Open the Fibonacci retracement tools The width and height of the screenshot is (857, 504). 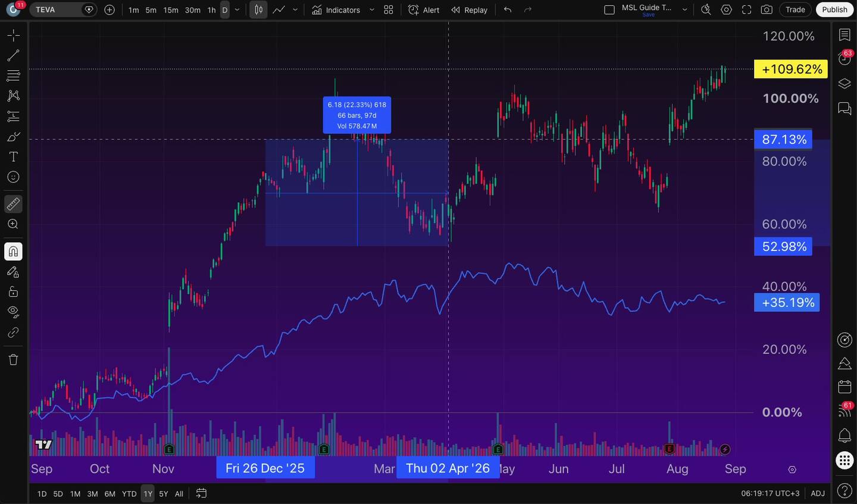coord(13,76)
